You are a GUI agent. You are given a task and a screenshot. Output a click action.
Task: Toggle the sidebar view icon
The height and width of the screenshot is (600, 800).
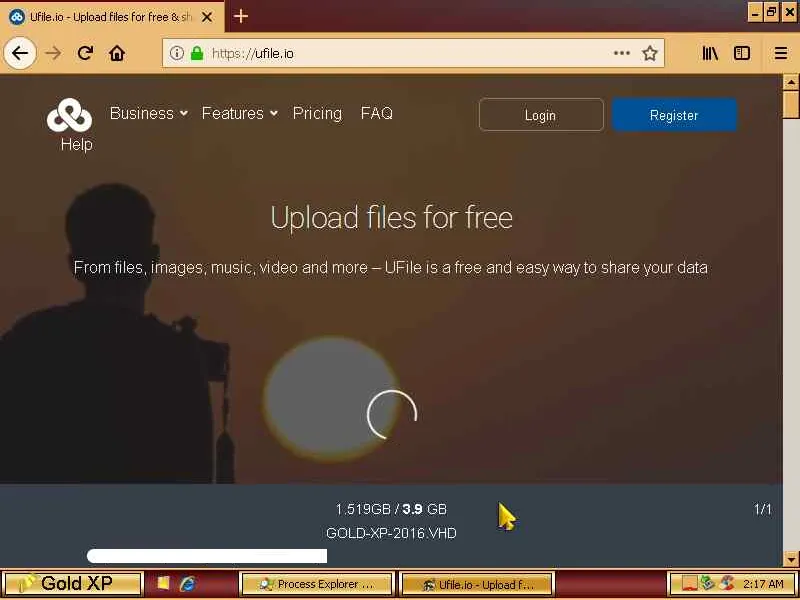pyautogui.click(x=741, y=53)
